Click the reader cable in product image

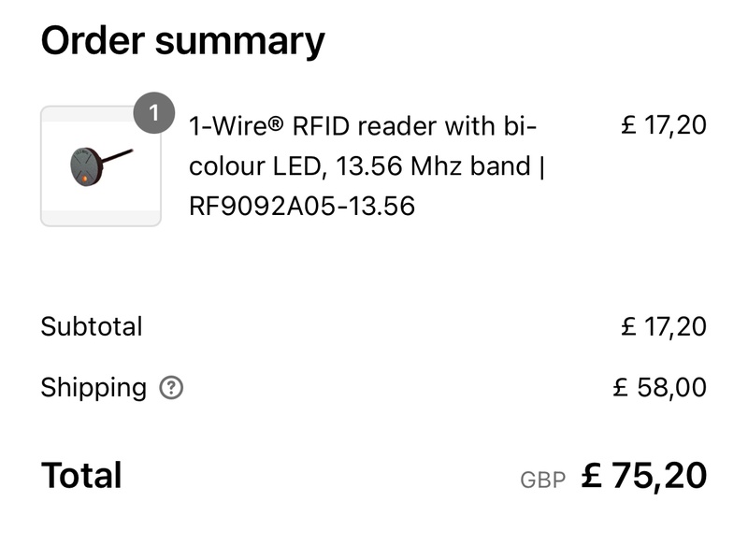point(117,155)
